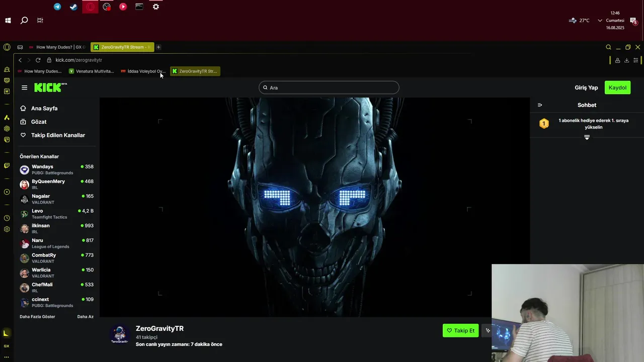This screenshot has height=362, width=644.
Task: Open the How Many Dudes bookmark
Action: click(39, 71)
